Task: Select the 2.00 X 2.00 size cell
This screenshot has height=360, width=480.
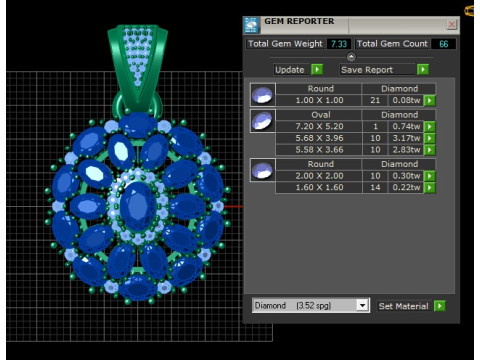Action: pyautogui.click(x=319, y=176)
